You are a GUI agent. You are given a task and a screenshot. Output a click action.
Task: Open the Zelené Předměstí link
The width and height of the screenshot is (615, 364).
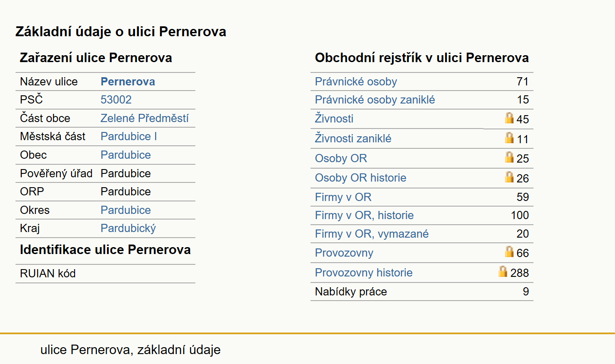tap(144, 118)
